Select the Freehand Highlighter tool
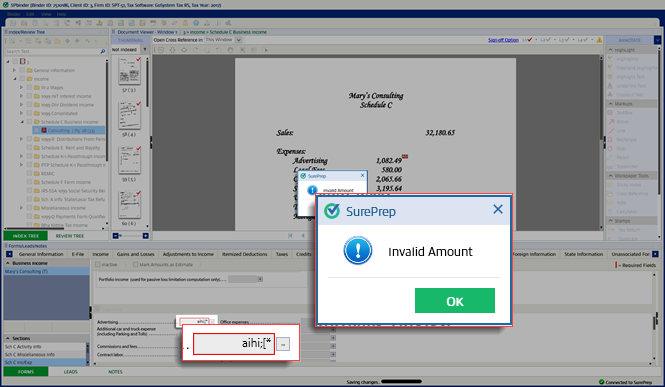 632,68
